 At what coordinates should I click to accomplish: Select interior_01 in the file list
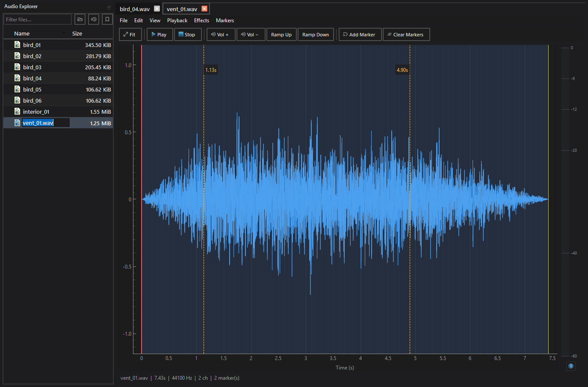click(x=58, y=112)
